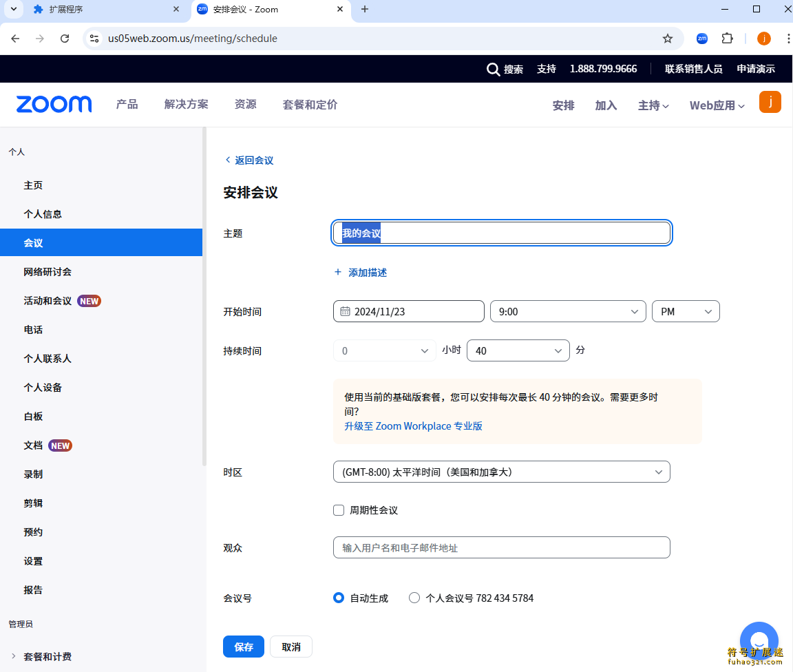793x672 pixels.
Task: Click 加入 in top navigation
Action: [x=606, y=105]
